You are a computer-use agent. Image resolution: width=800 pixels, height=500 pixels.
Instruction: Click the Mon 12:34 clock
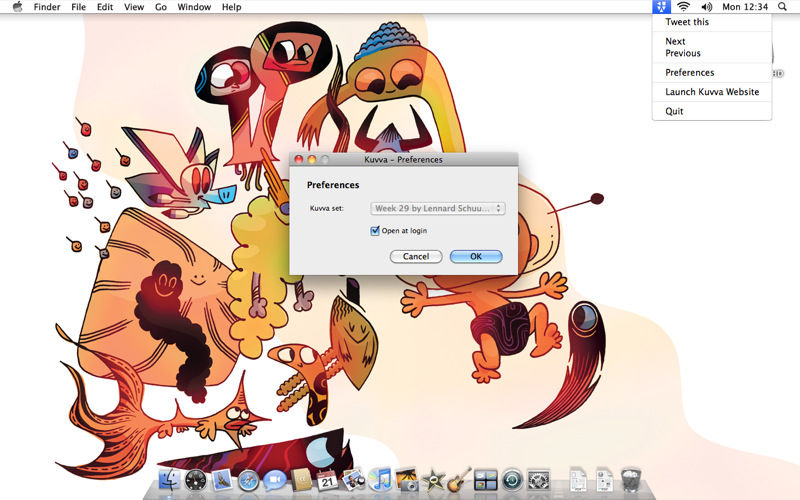(x=745, y=7)
